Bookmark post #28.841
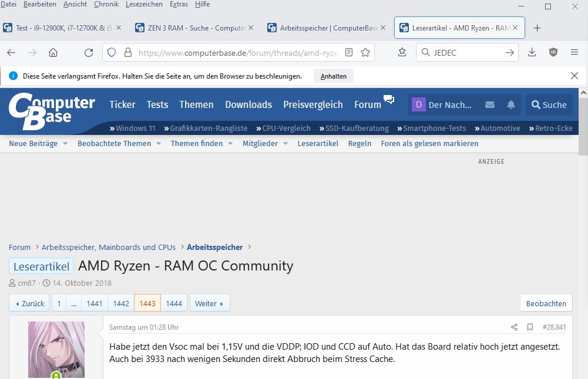 point(530,327)
